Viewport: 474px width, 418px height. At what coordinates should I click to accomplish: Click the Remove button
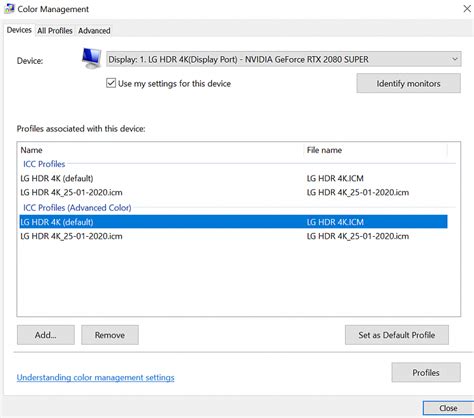110,335
